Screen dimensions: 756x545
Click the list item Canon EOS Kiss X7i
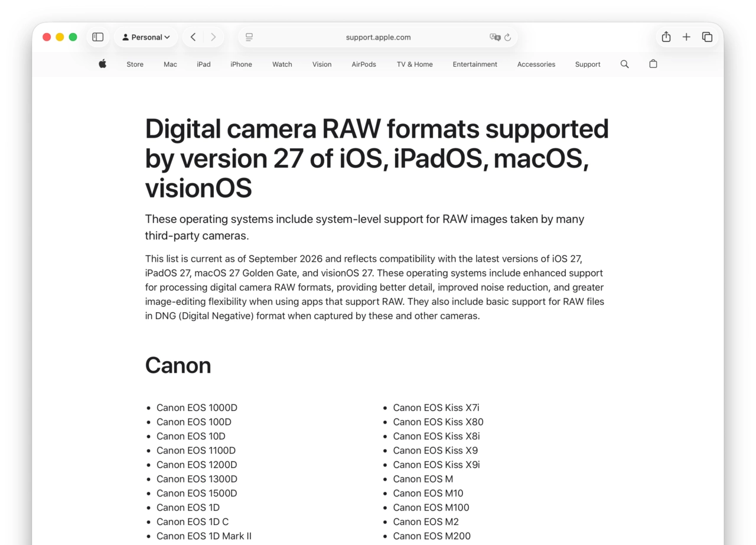coord(436,408)
